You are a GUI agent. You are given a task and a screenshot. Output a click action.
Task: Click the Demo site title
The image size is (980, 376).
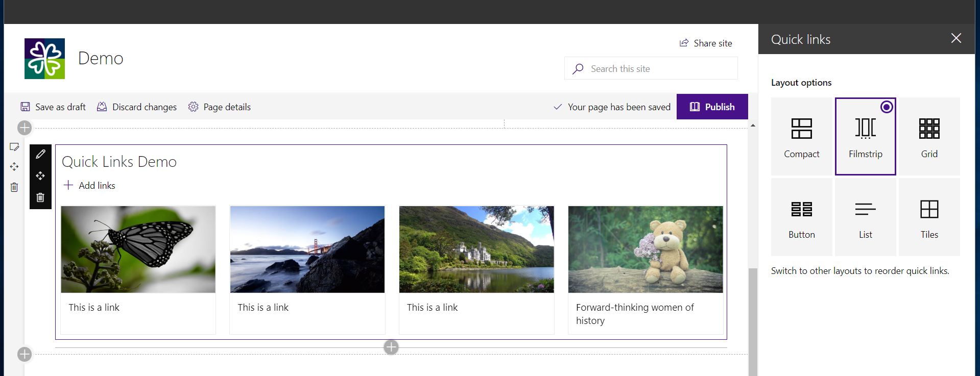(101, 58)
